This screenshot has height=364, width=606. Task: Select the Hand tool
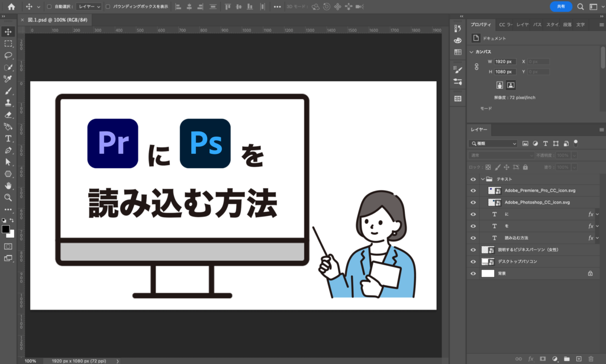8,185
